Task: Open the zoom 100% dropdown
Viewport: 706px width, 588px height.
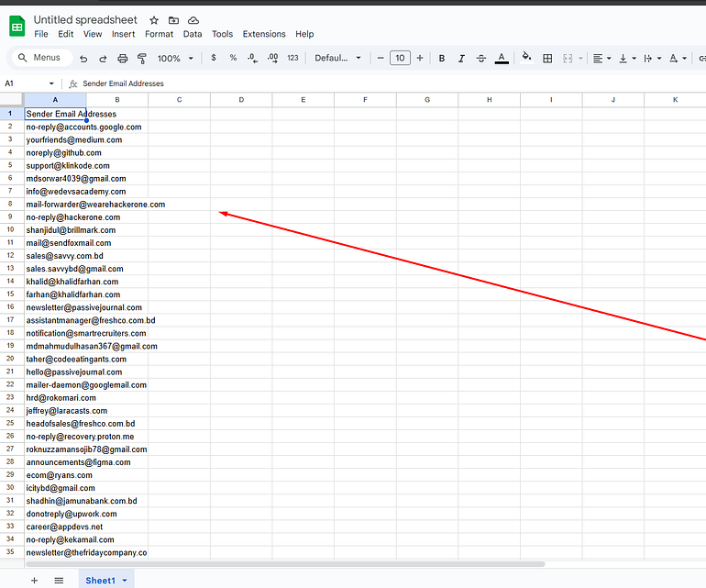Action: pos(175,58)
